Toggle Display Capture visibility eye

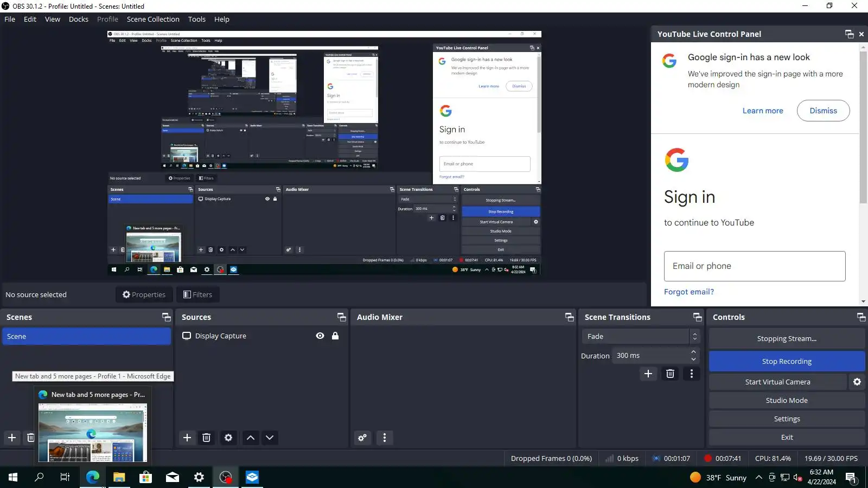coord(320,336)
